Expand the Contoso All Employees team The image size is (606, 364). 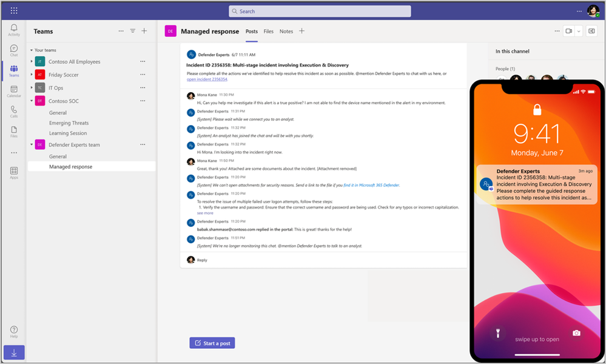32,61
